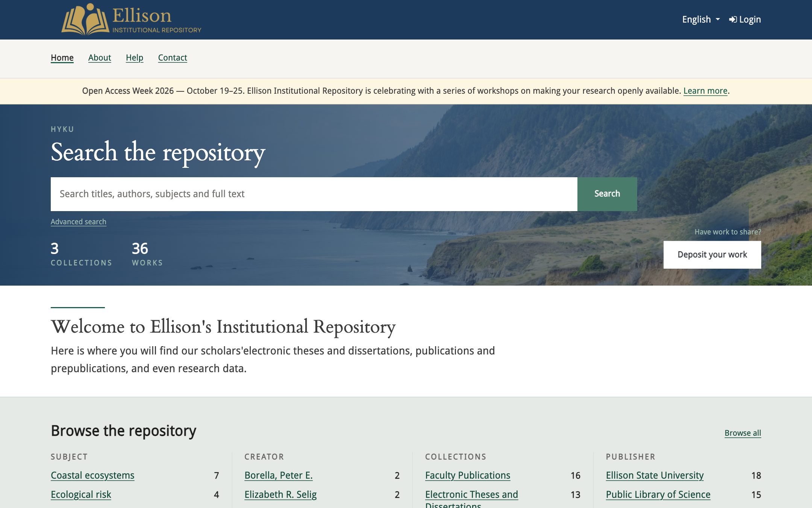The image size is (812, 508).
Task: Click the Login link
Action: coord(745,20)
